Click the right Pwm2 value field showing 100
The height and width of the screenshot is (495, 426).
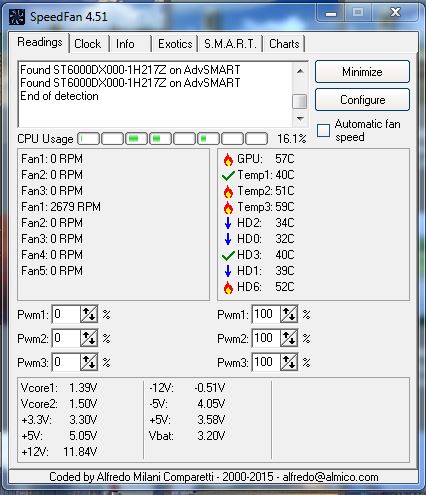point(266,338)
